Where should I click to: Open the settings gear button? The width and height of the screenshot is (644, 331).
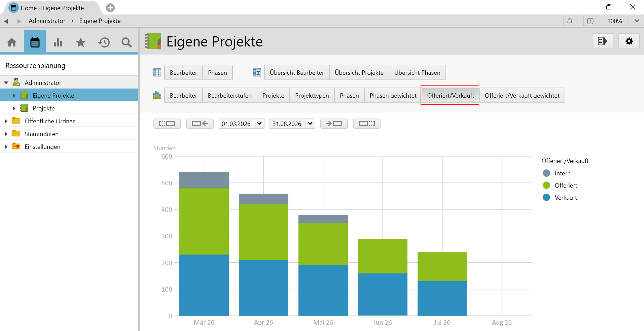pyautogui.click(x=629, y=41)
